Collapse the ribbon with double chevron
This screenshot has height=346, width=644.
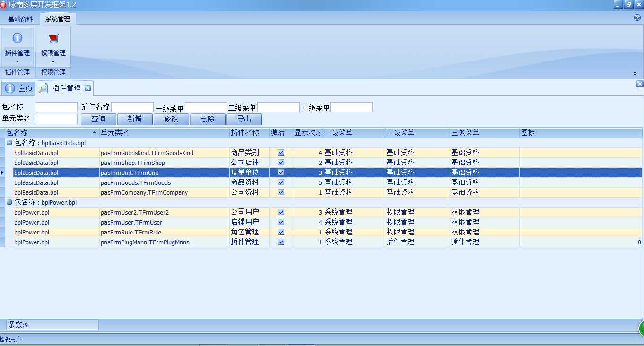click(635, 73)
